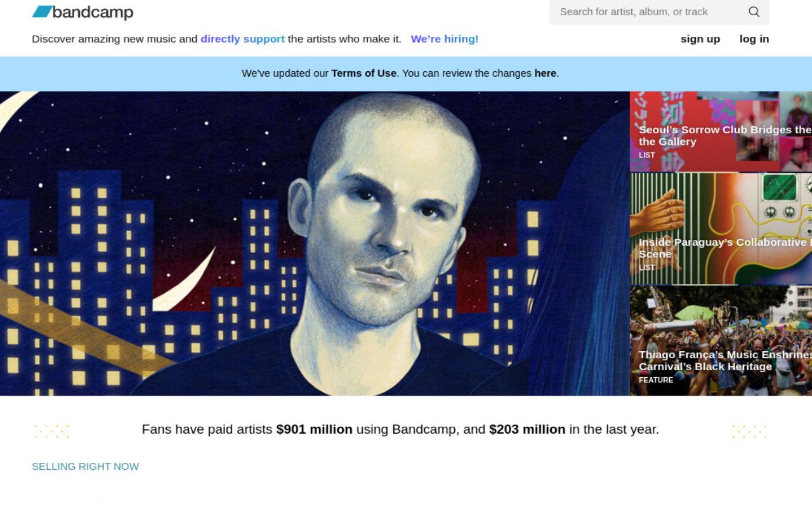
Task: Open the log in link
Action: pos(754,39)
